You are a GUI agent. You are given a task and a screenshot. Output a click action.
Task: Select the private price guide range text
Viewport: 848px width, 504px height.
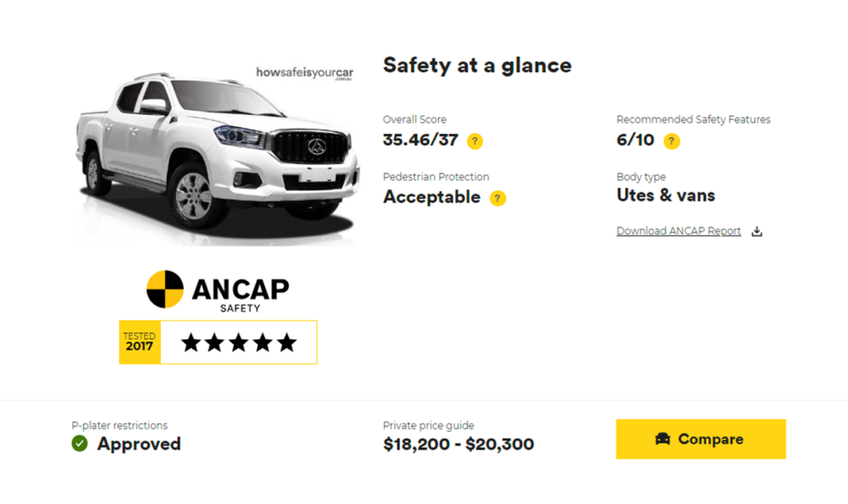coord(458,444)
